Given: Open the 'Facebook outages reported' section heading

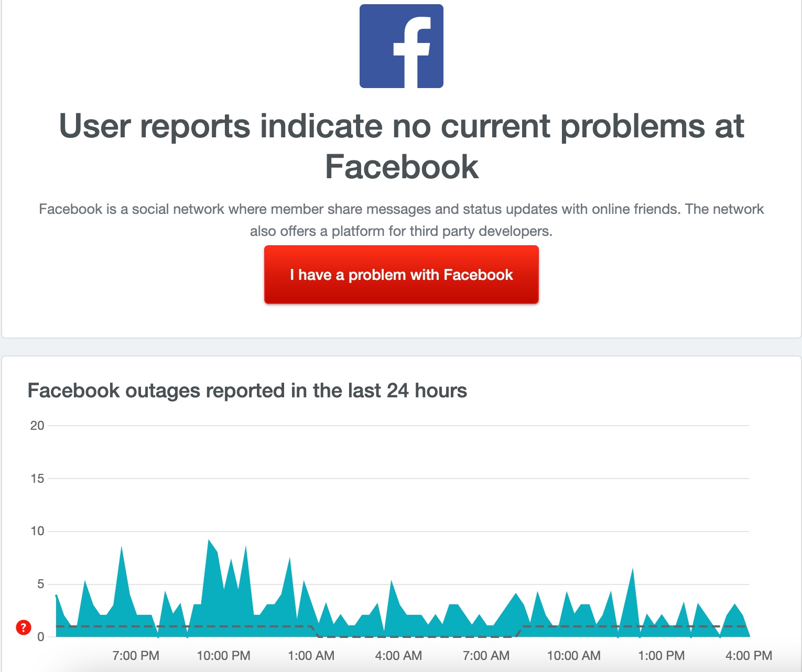Looking at the screenshot, I should pyautogui.click(x=247, y=390).
